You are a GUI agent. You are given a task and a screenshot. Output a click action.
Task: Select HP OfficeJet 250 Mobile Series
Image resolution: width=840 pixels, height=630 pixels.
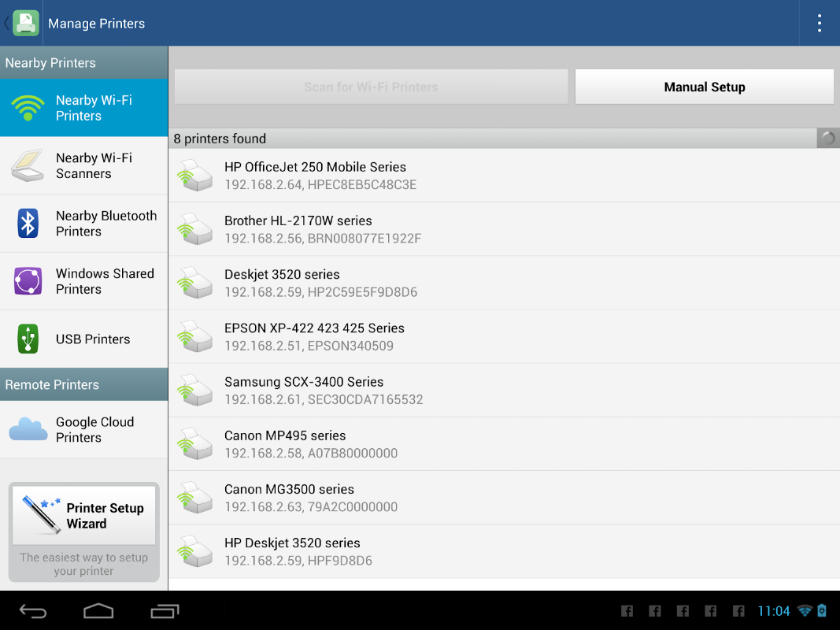pyautogui.click(x=504, y=175)
